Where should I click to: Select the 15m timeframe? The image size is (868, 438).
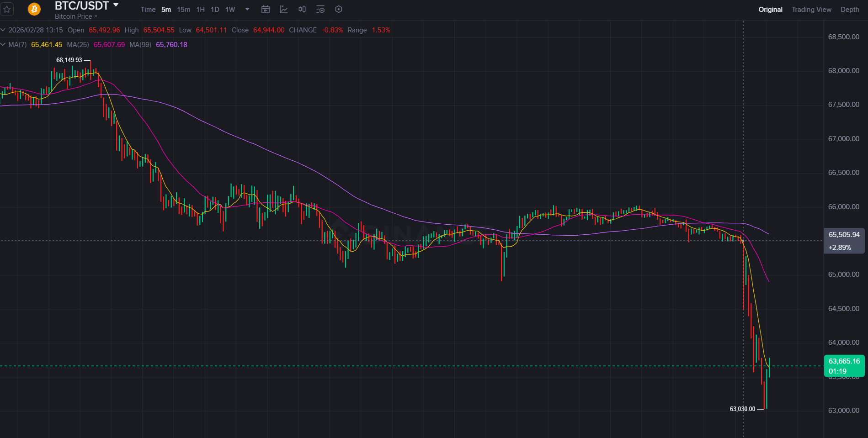point(183,9)
